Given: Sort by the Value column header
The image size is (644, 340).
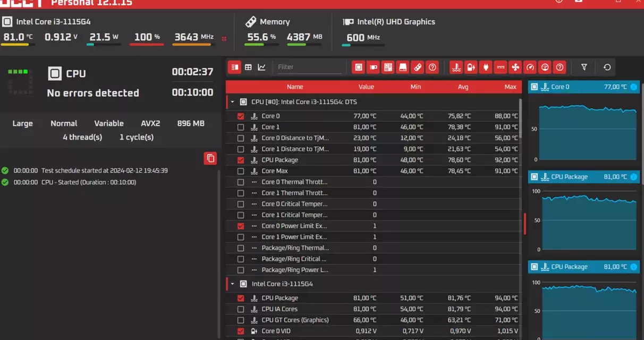Looking at the screenshot, I should (366, 87).
